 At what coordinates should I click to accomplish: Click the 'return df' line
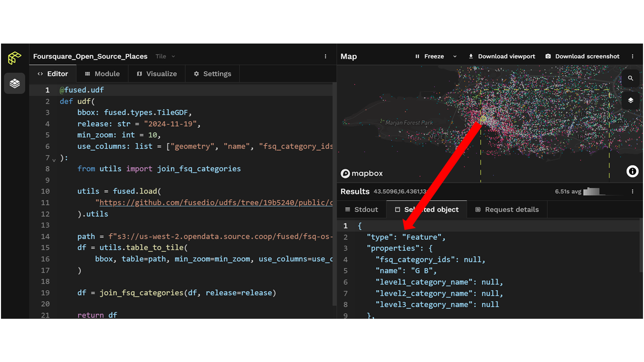point(97,315)
